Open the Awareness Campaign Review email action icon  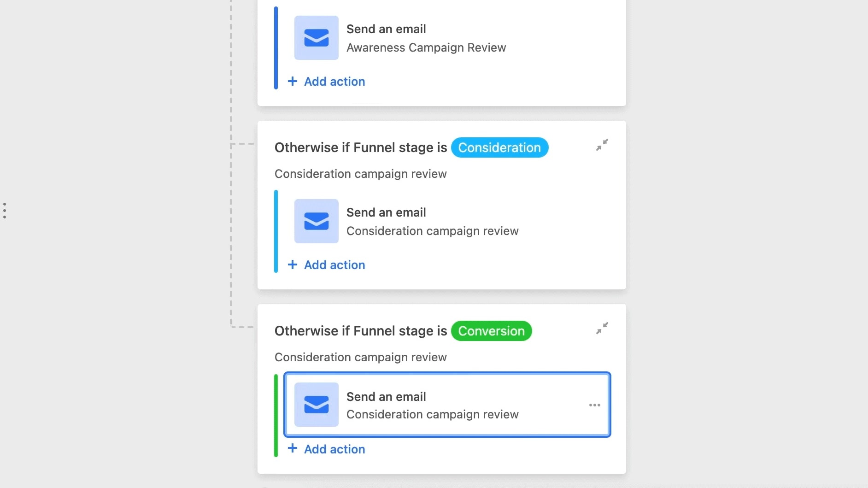(316, 38)
